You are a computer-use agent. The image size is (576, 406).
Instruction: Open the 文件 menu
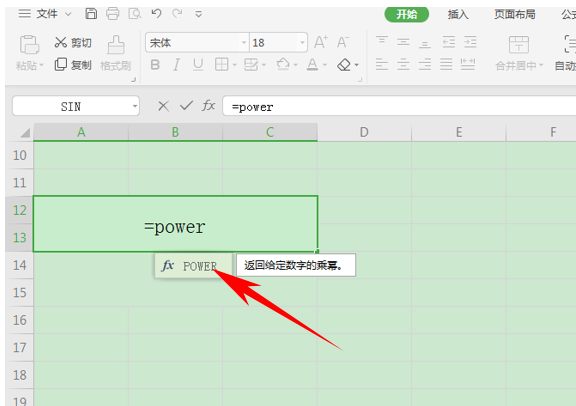47,14
